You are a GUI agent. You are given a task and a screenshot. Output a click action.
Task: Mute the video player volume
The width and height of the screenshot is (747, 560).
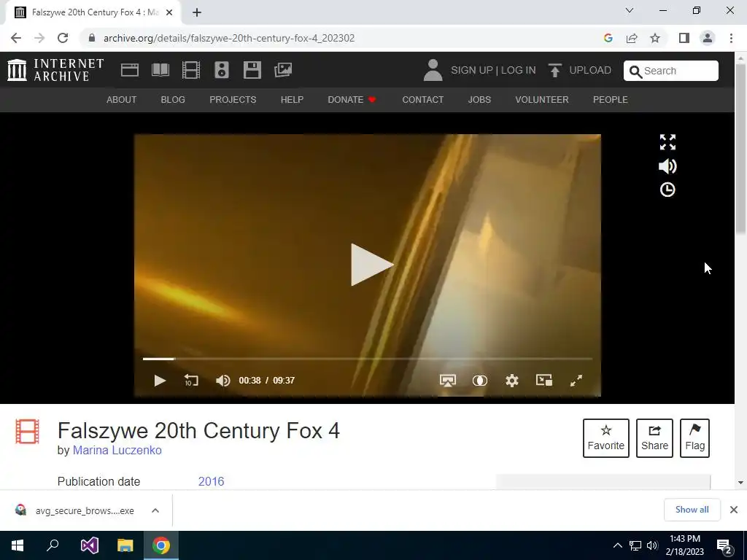tap(222, 381)
